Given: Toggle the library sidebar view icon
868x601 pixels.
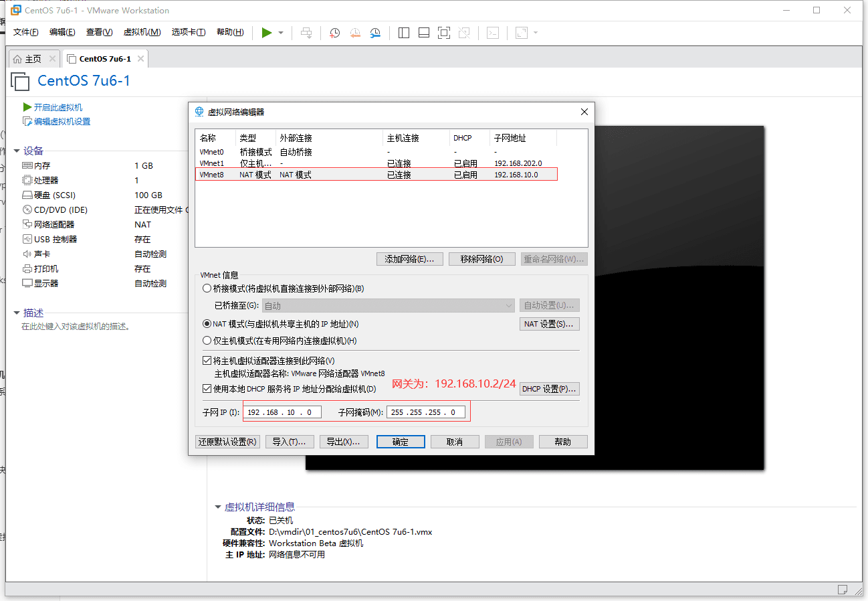Looking at the screenshot, I should point(403,33).
